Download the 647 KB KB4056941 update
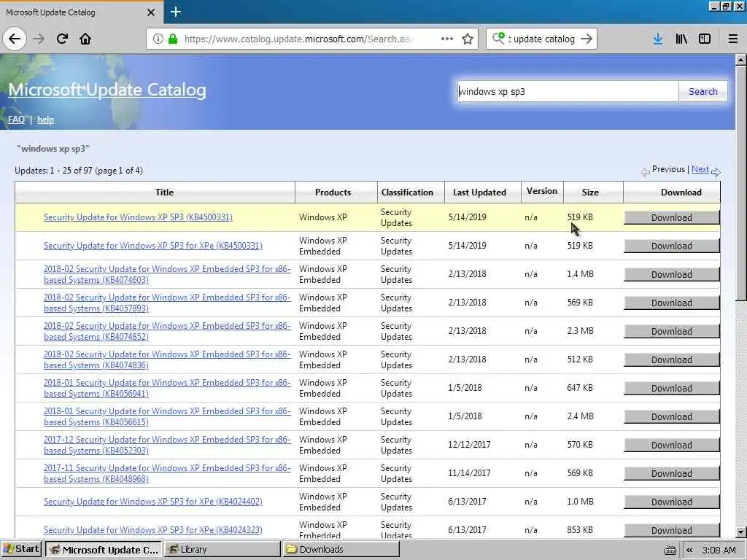Image resolution: width=747 pixels, height=560 pixels. point(672,388)
